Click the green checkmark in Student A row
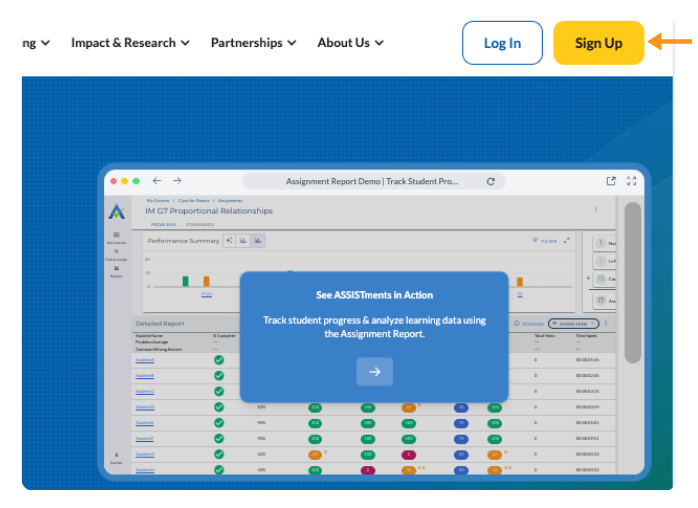Image resolution: width=698 pixels, height=508 pixels. (219, 360)
